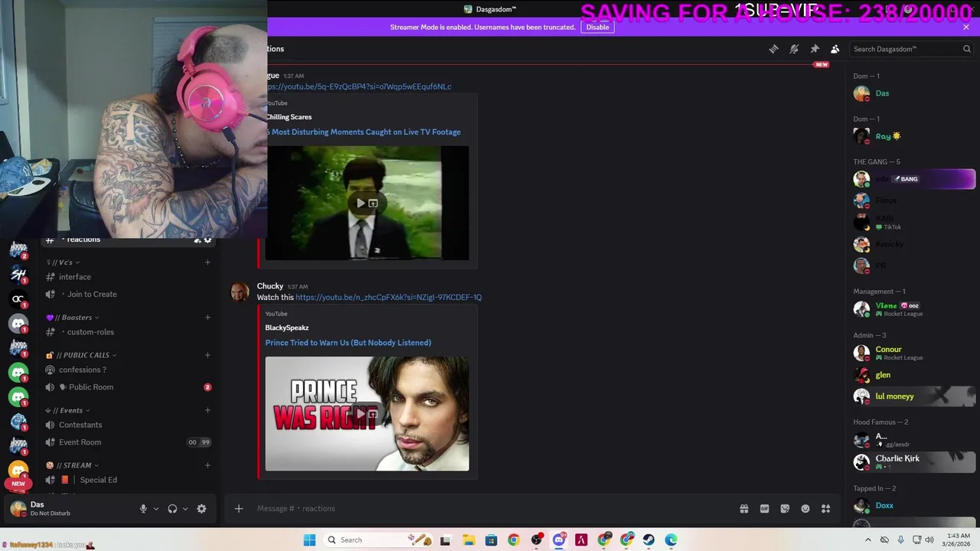Open the gift icon in message bar
980x551 pixels.
point(743,509)
